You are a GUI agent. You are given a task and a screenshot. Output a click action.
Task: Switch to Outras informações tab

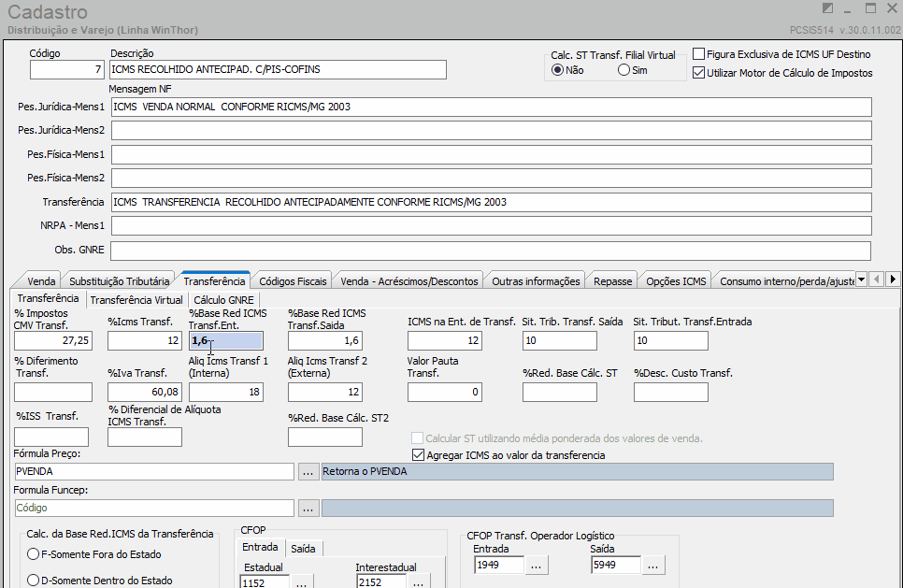[x=537, y=281]
